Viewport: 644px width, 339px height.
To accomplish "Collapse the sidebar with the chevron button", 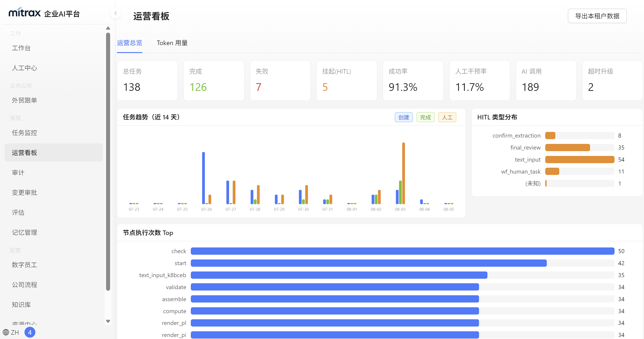I will 116,13.
